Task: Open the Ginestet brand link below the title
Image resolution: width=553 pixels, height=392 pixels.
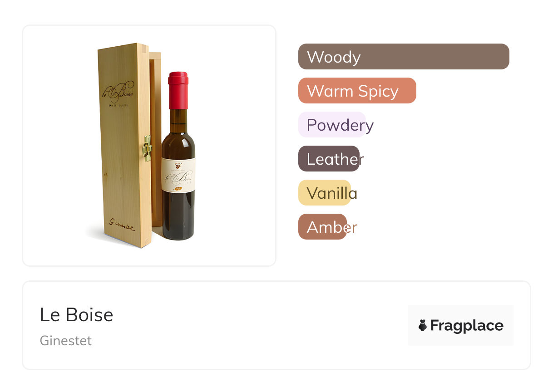Action: pos(66,341)
